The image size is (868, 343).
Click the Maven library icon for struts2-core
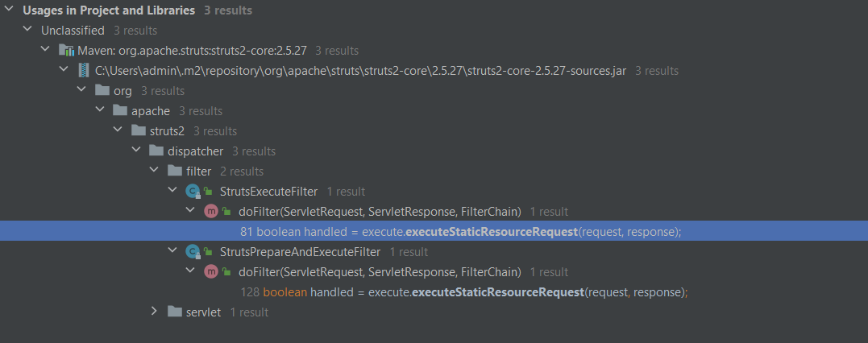[66, 51]
